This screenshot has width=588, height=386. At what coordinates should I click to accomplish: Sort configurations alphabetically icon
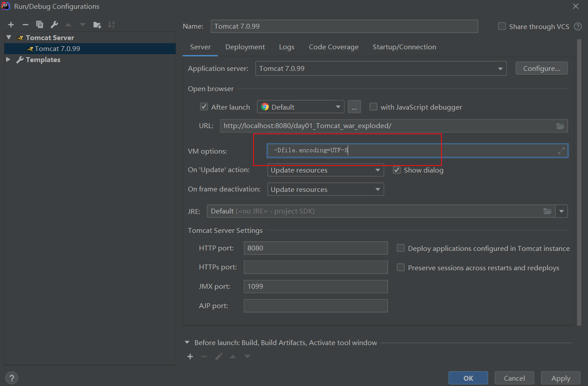(x=111, y=25)
